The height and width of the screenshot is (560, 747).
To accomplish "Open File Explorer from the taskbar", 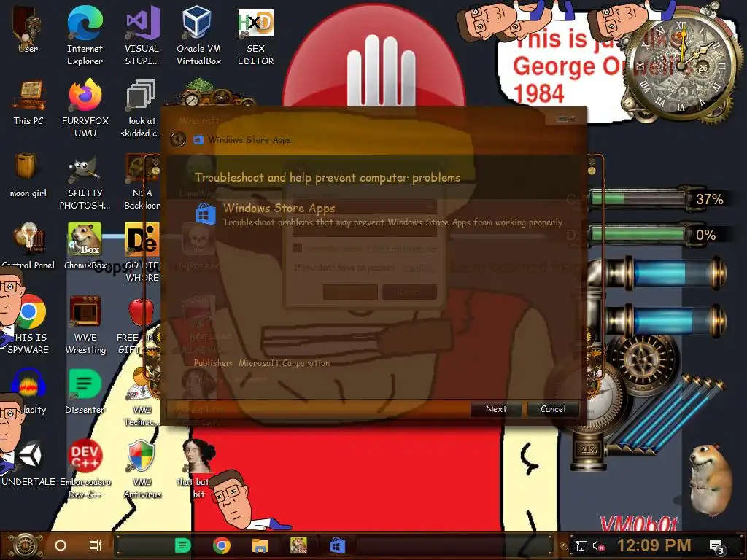I will (x=260, y=545).
